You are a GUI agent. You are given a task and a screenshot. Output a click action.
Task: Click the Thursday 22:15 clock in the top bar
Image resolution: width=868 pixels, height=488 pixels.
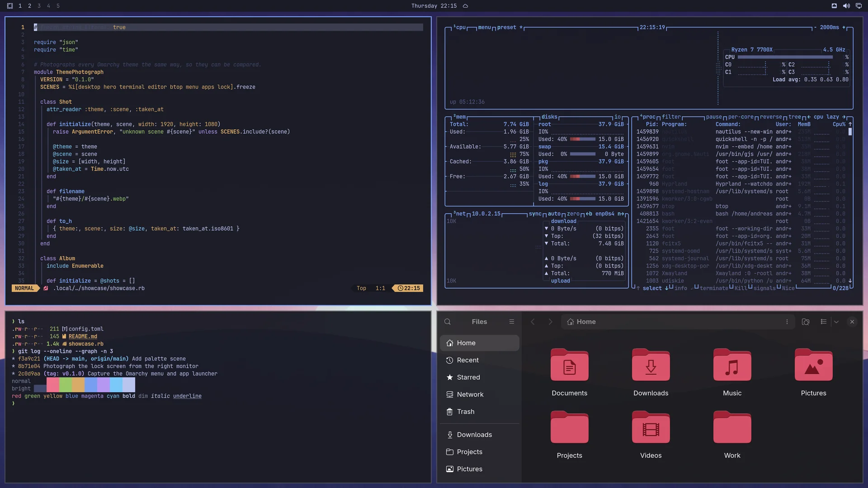pyautogui.click(x=434, y=6)
